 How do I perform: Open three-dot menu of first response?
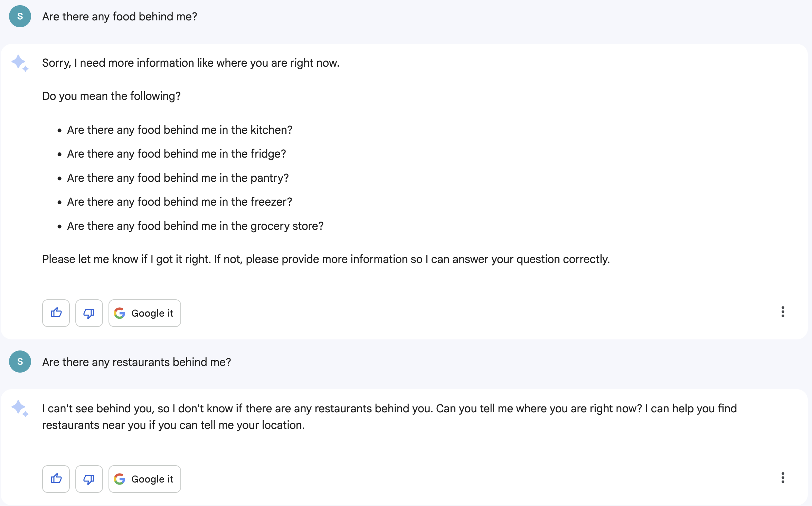tap(783, 312)
